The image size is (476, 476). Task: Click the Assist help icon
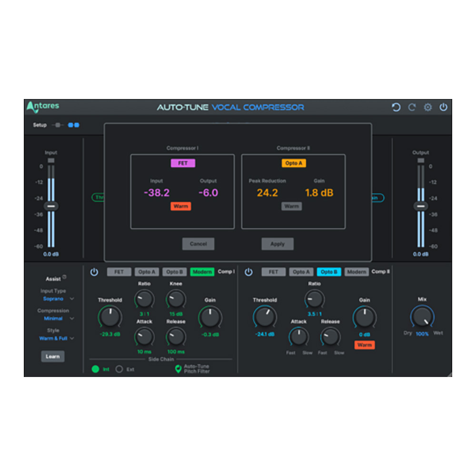coord(64,277)
